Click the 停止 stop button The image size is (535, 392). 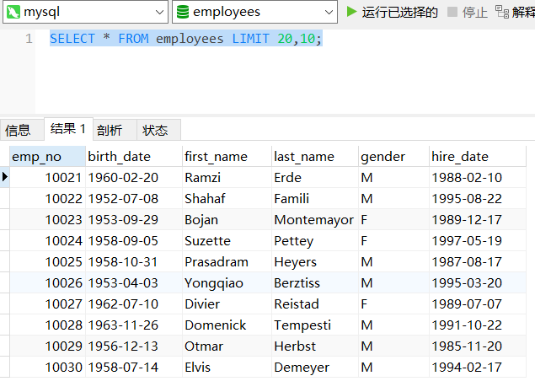click(468, 13)
